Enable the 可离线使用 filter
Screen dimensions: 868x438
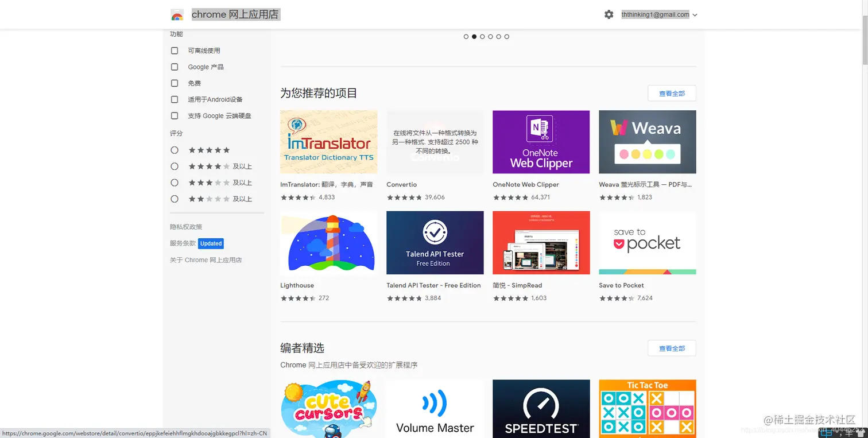coord(175,51)
